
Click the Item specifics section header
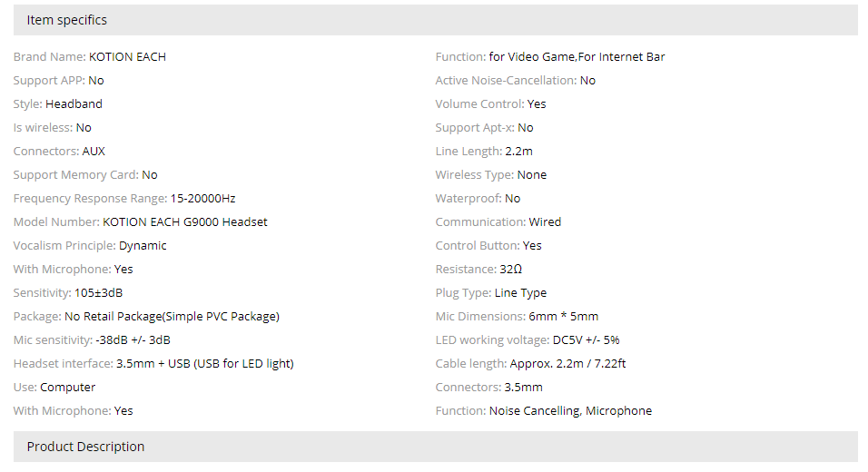(67, 20)
